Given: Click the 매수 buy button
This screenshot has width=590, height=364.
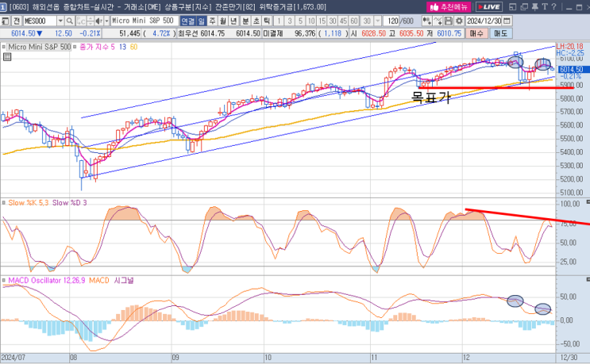Looking at the screenshot, I should (476, 33).
